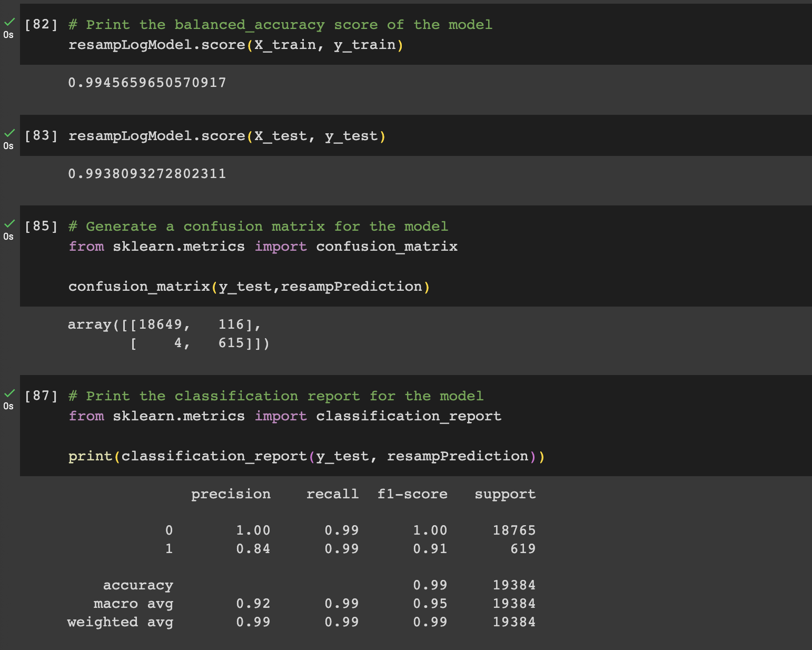Click the classification_report import line in cell 87
Screen dimensions: 812x650
(284, 416)
